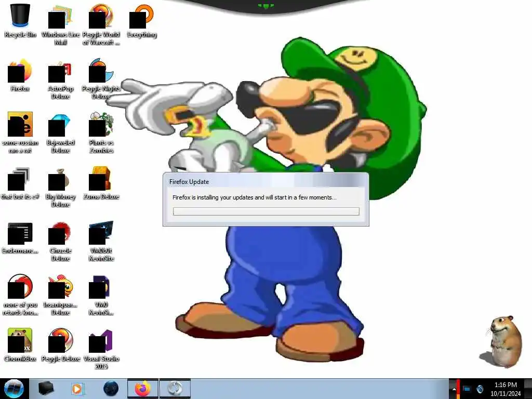Select the Chuzzle Deluxe shortcut
The height and width of the screenshot is (399, 532).
click(x=60, y=241)
